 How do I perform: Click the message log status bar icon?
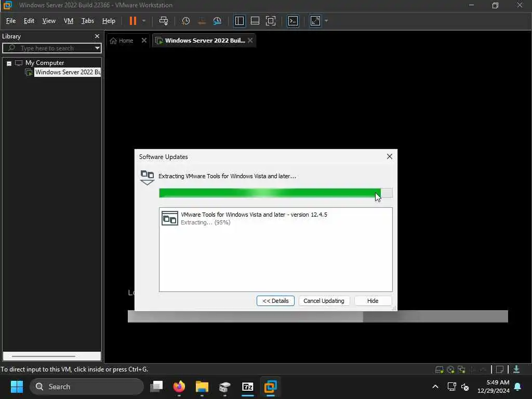(x=500, y=369)
